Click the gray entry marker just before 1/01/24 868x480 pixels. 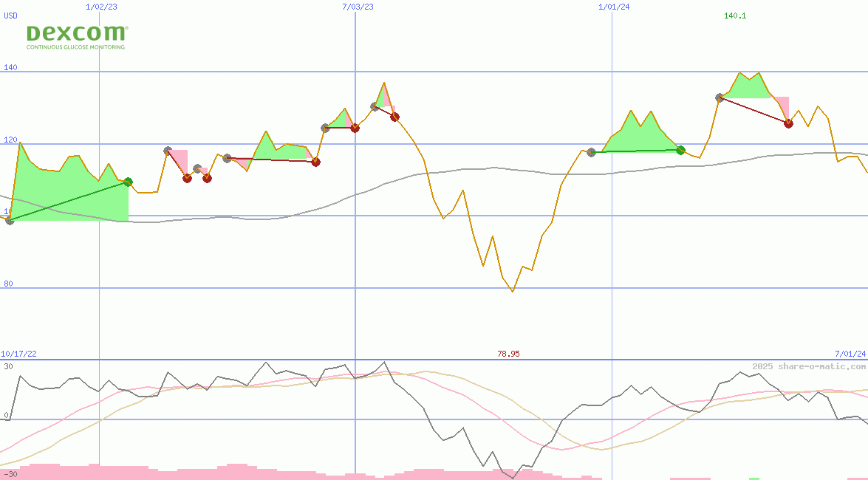pyautogui.click(x=591, y=152)
